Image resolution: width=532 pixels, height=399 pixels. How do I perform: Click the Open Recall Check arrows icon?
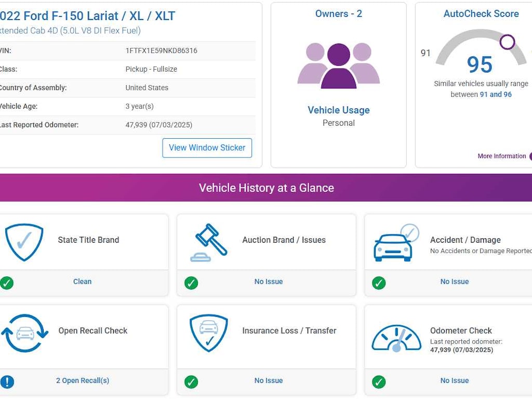coord(24,333)
